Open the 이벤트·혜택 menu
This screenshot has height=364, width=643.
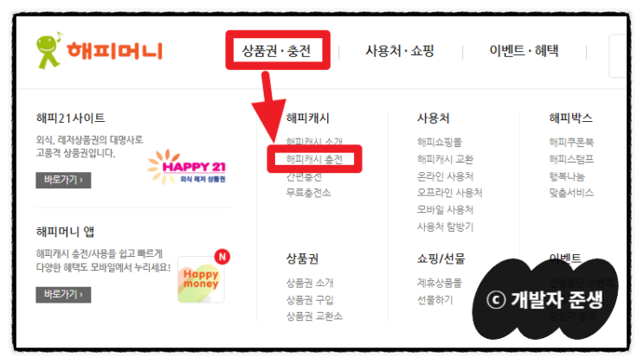click(x=524, y=51)
